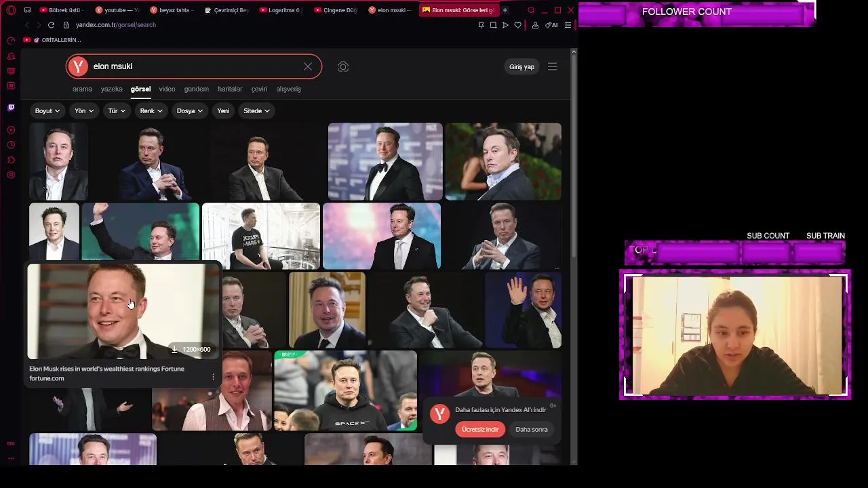Select the görsel images tab

(x=140, y=89)
